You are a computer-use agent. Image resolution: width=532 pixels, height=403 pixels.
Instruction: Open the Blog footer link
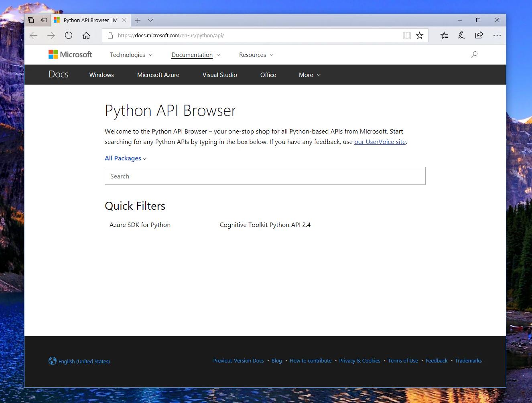[277, 361]
